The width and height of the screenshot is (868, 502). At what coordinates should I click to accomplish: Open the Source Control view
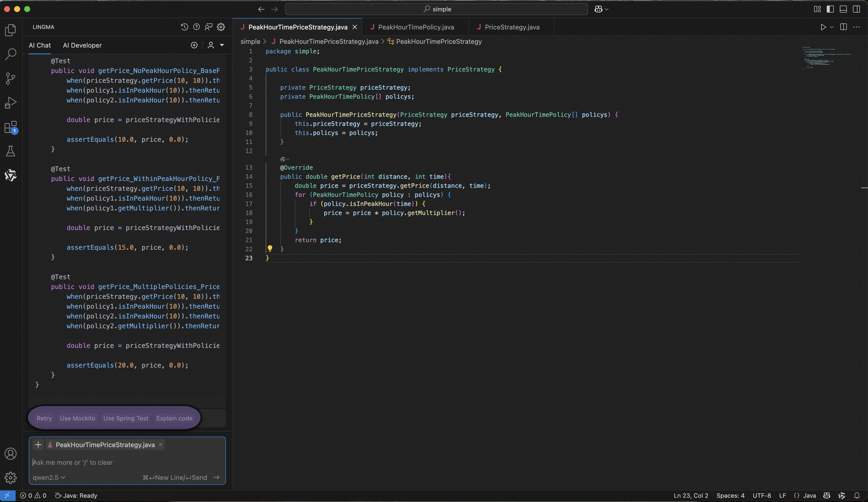(11, 79)
